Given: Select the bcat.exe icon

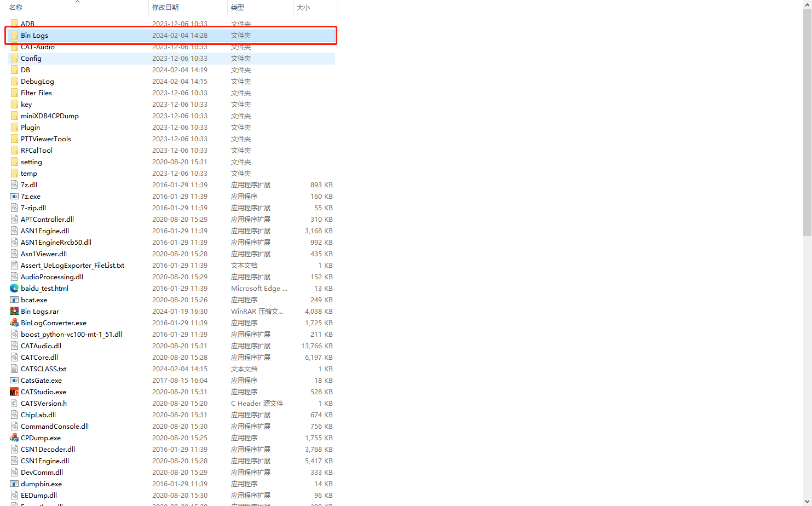Looking at the screenshot, I should 14,300.
